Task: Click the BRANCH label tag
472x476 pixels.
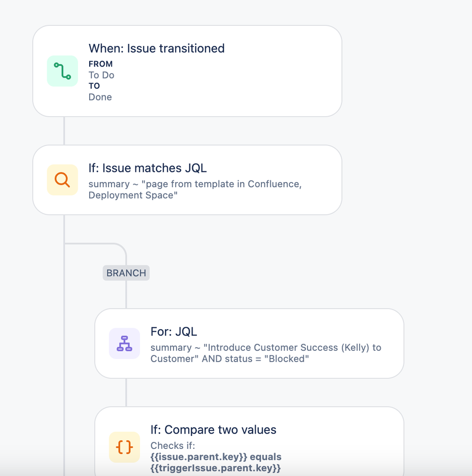Action: point(126,273)
